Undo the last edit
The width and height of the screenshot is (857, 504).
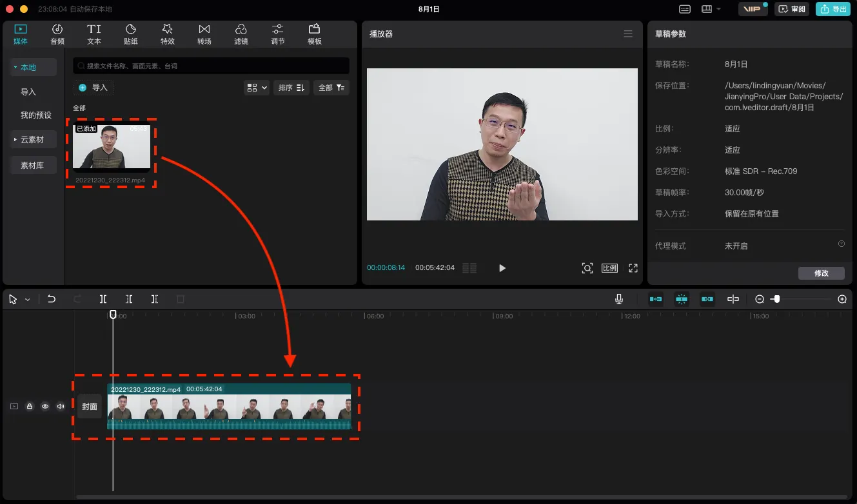click(x=52, y=299)
